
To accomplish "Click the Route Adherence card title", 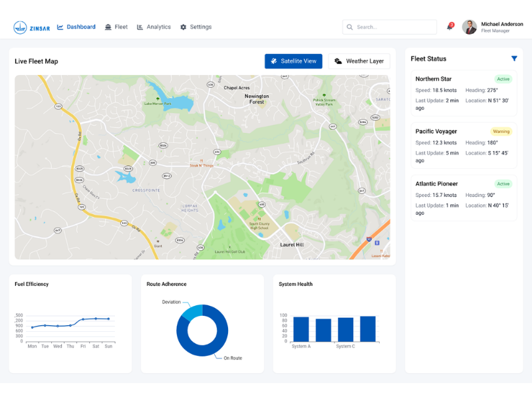I will coord(167,284).
